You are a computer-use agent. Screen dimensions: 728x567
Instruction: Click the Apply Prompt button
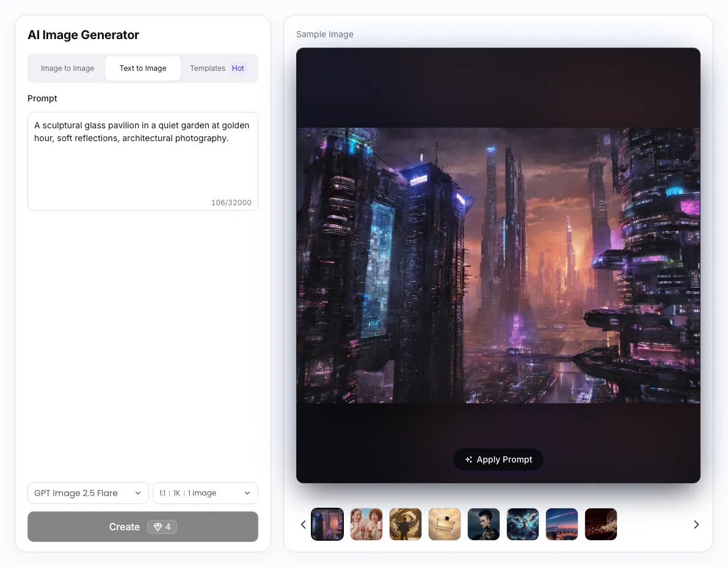pyautogui.click(x=498, y=459)
